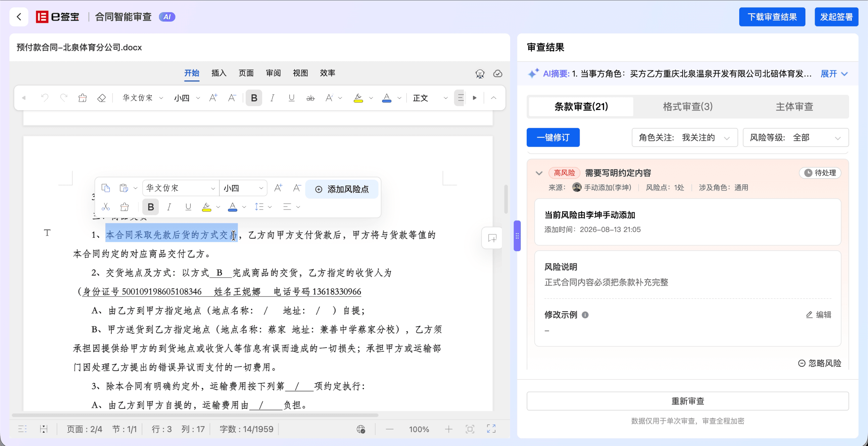Toggle underline in the floating toolbar

coord(188,206)
